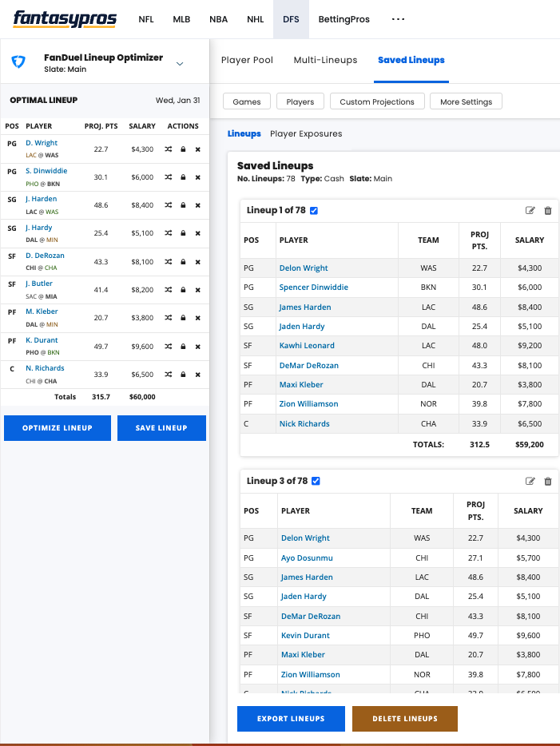The width and height of the screenshot is (560, 746).
Task: Click the Players settings button
Action: (x=300, y=101)
